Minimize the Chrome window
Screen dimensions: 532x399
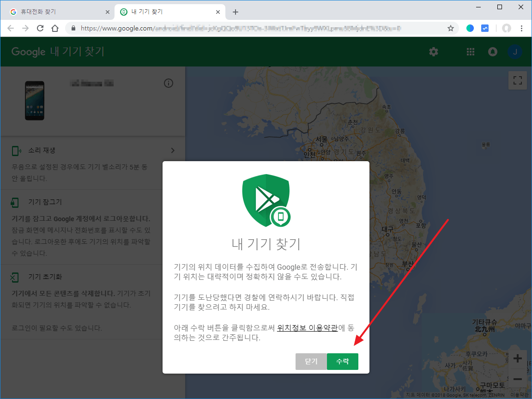(x=479, y=7)
